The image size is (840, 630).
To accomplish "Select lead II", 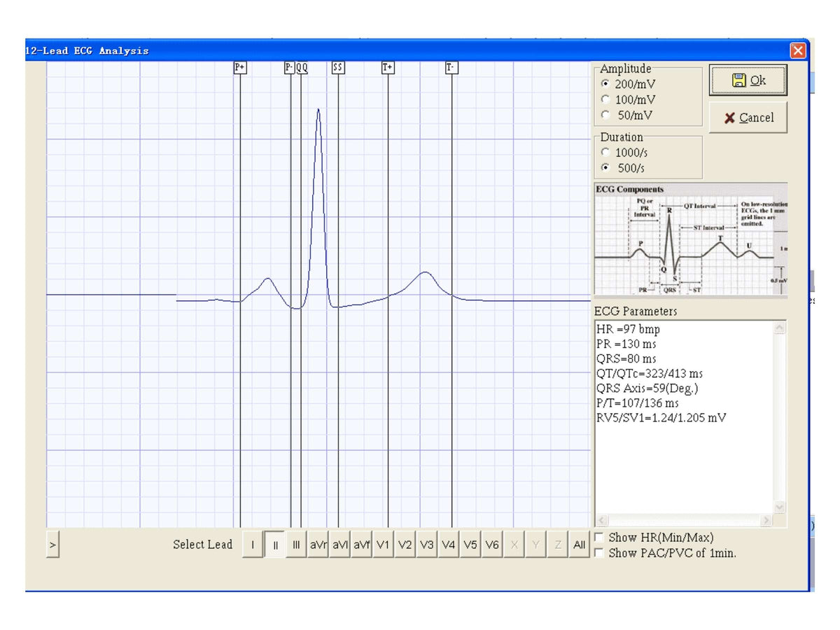I will (275, 545).
